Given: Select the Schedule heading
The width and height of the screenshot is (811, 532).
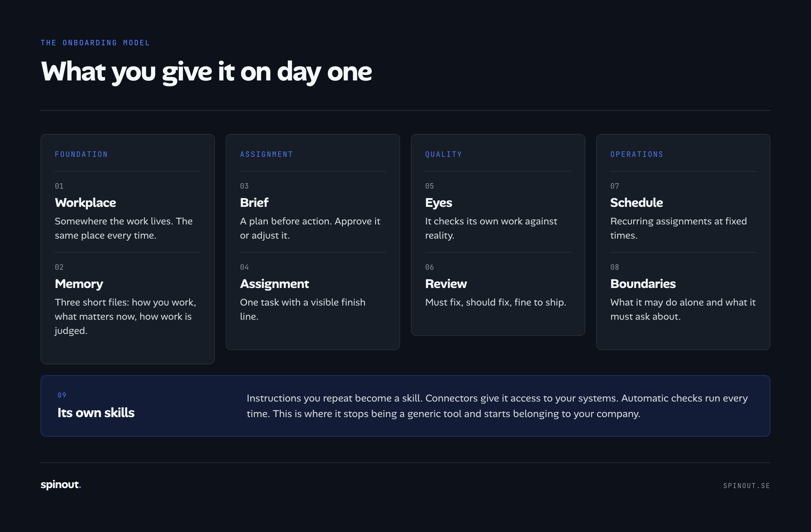Looking at the screenshot, I should 636,203.
